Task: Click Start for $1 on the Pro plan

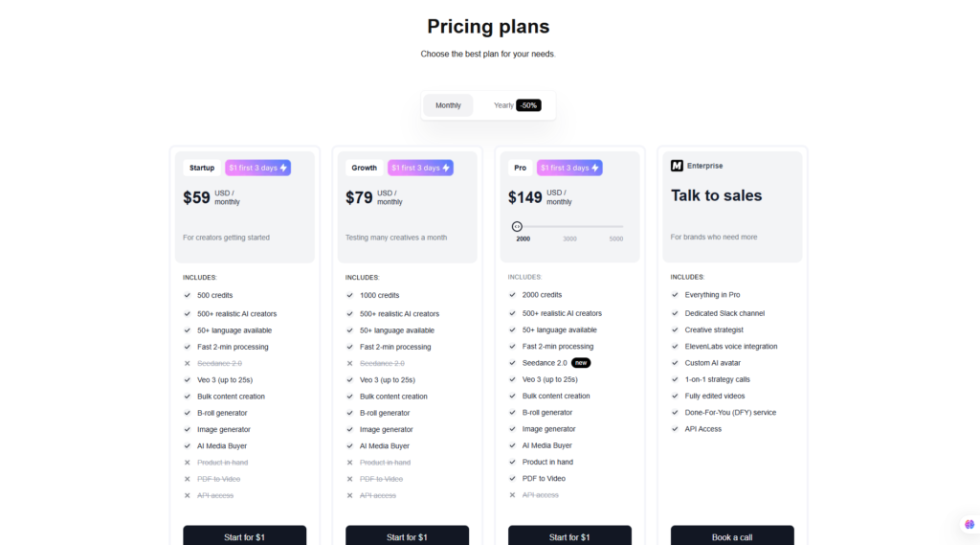Action: point(569,536)
